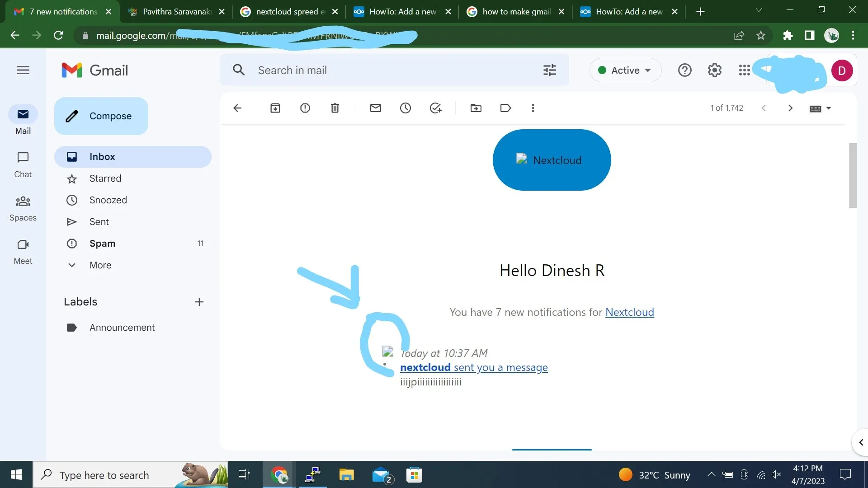868x488 pixels.
Task: Show the side panel arrow
Action: (860, 442)
